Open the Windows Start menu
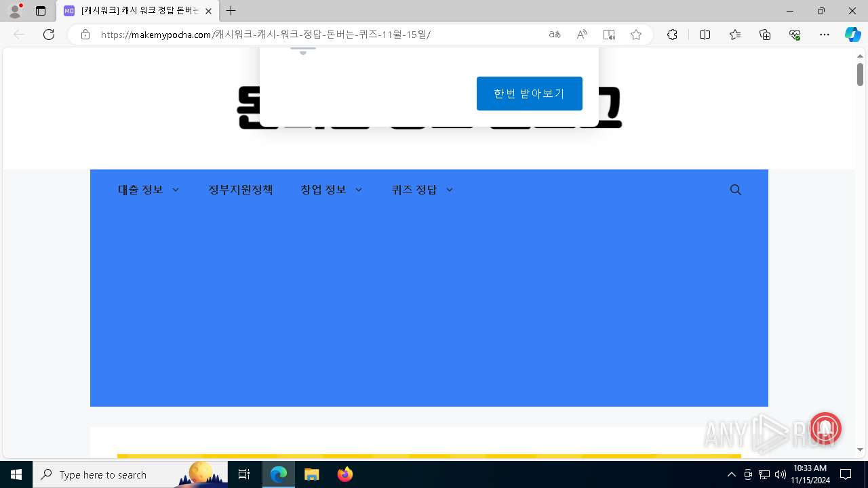This screenshot has height=488, width=868. 16,474
